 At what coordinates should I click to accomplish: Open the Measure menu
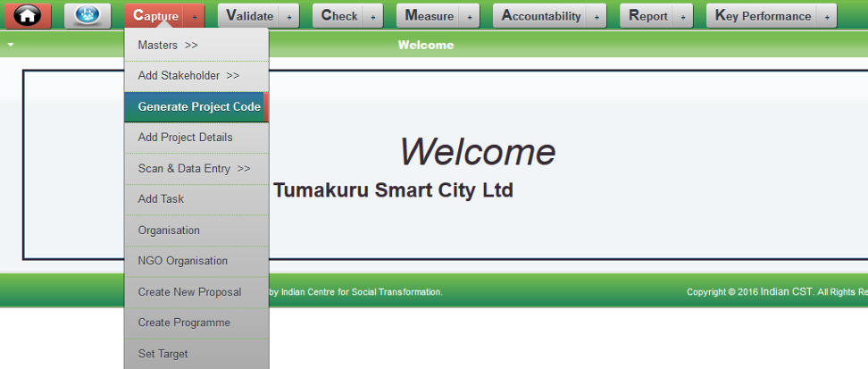click(x=430, y=16)
